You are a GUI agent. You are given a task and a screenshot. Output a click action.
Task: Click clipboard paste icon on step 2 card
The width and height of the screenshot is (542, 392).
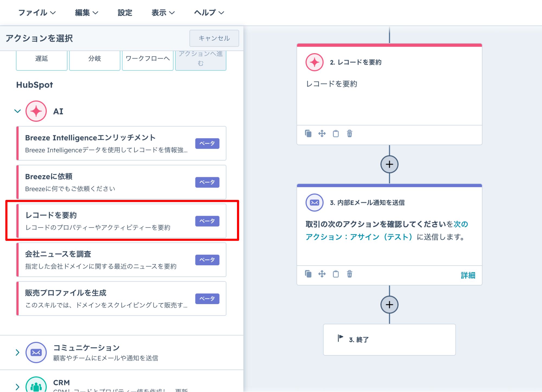[336, 133]
